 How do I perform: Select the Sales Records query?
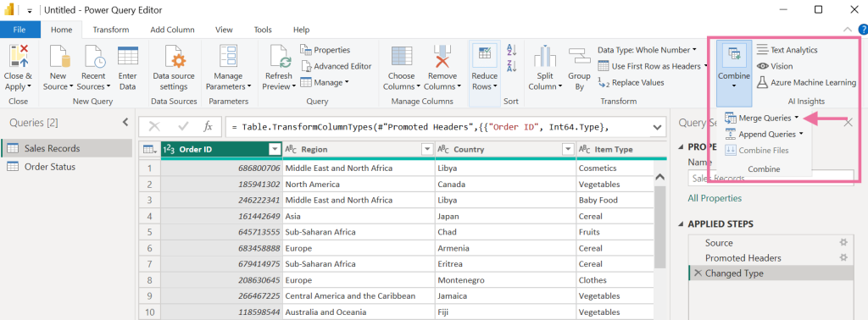66,148
